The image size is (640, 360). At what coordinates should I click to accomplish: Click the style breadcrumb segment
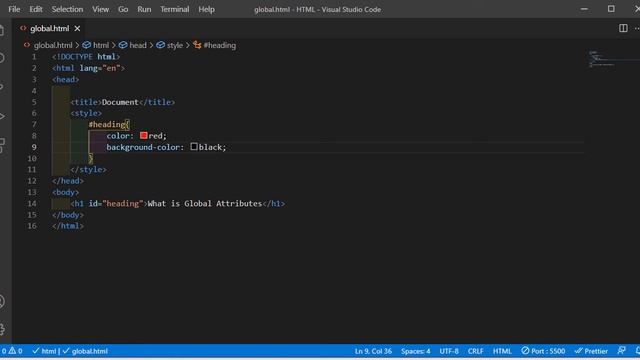point(175,45)
